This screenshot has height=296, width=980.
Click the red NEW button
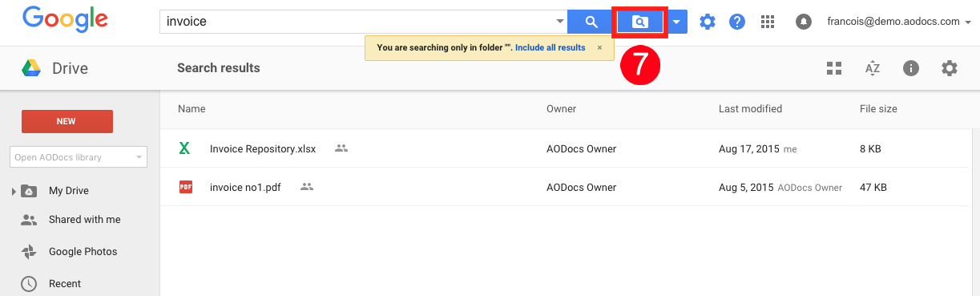[x=67, y=121]
